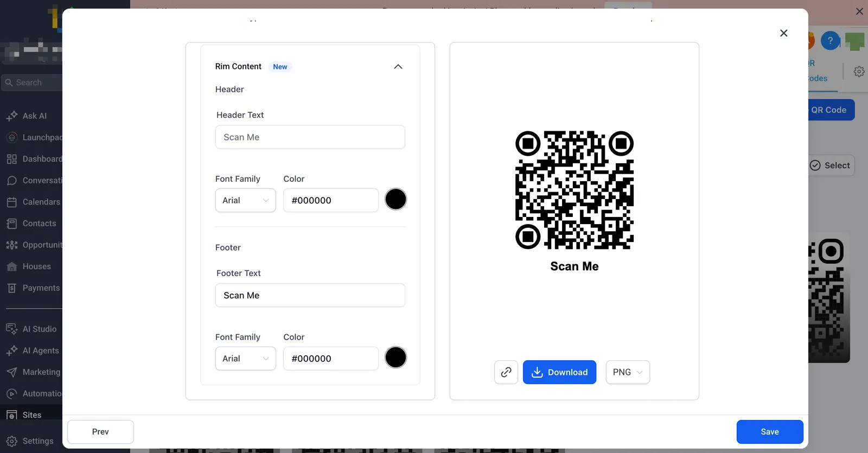Open AI Agents icon in the sidebar
Screen dimensions: 868x453
12,351
